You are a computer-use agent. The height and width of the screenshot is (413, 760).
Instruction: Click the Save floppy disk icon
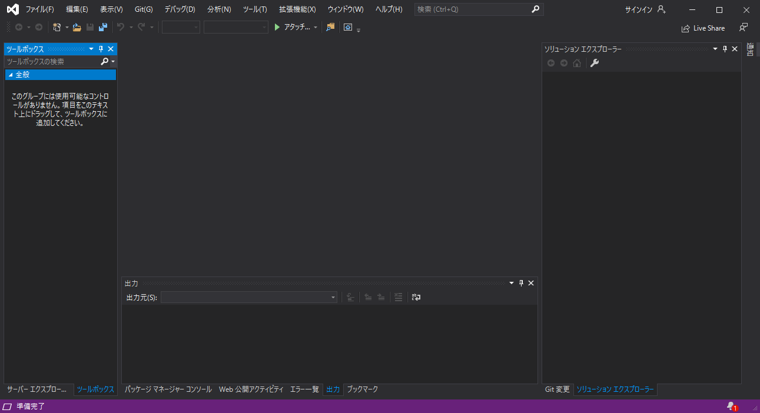pos(90,27)
